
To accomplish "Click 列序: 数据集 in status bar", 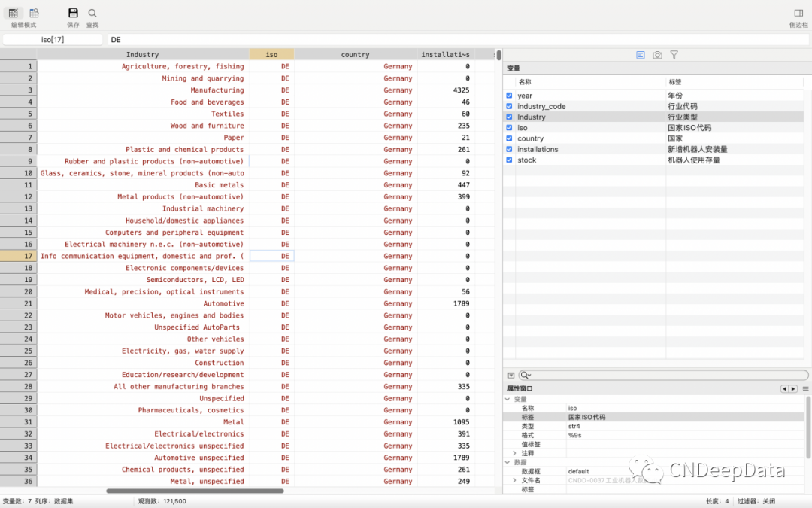I will tap(54, 501).
